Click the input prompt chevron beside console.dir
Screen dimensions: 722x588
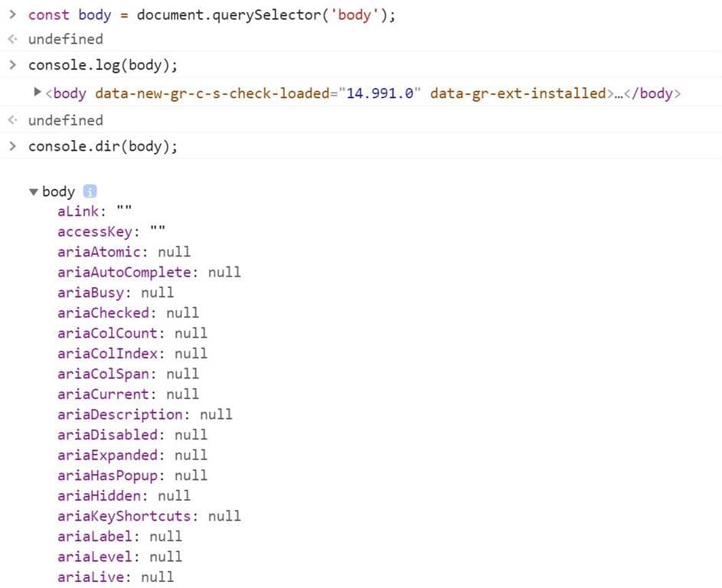13,146
